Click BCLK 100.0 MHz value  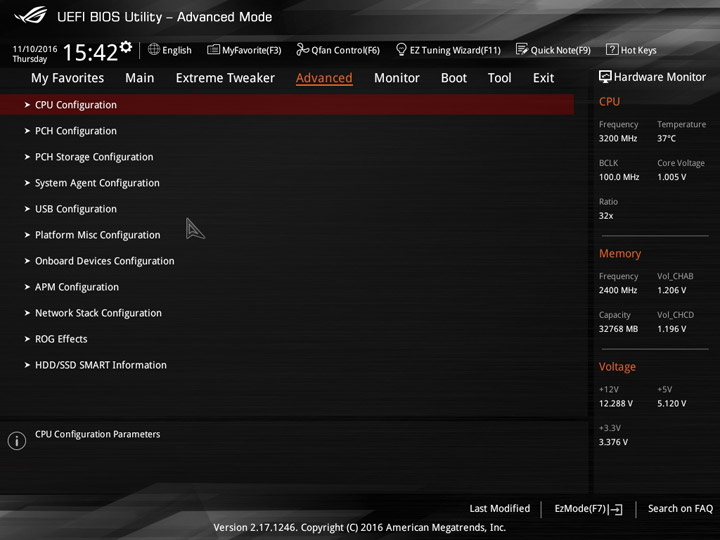coord(619,177)
